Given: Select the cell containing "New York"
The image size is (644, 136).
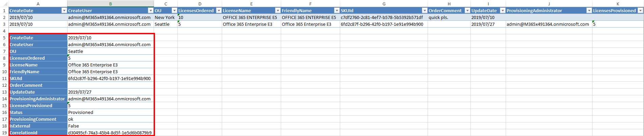Looking at the screenshot, I should [x=165, y=17].
